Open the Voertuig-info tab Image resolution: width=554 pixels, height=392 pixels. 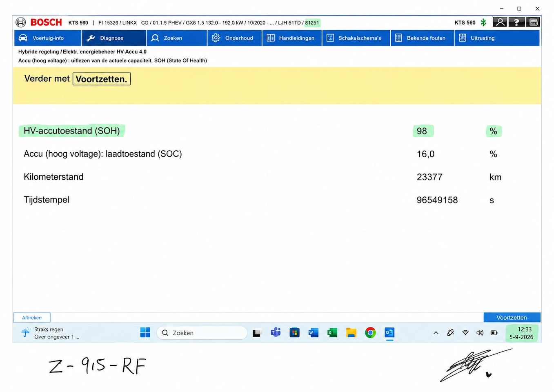pyautogui.click(x=48, y=38)
